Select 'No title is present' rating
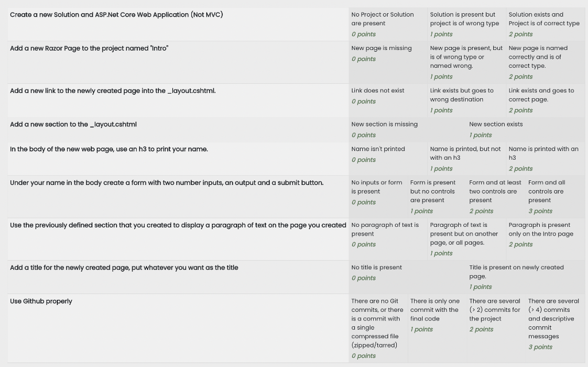588x367 pixels. click(x=408, y=277)
